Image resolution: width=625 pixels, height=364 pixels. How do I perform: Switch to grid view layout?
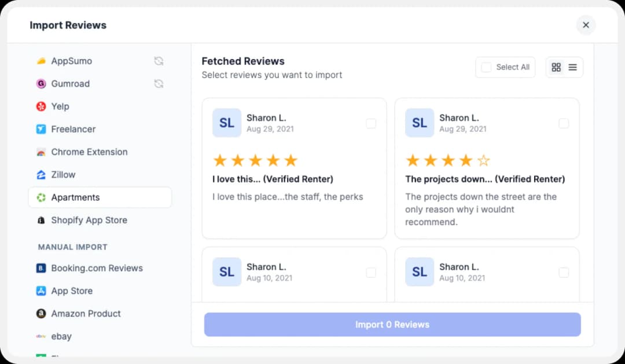(556, 67)
